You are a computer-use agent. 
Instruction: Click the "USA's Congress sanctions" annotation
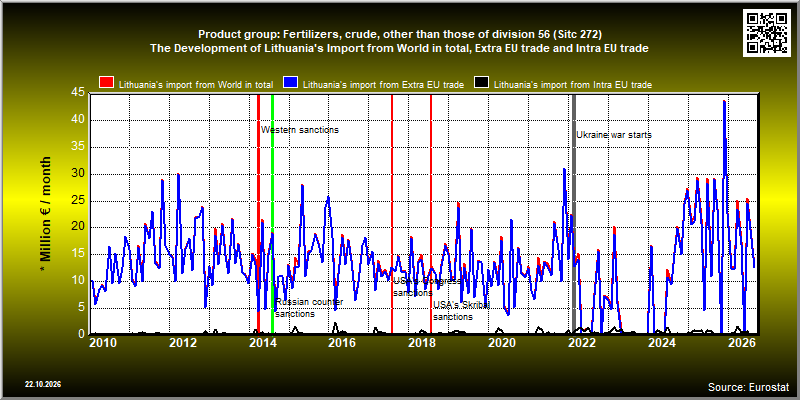click(x=427, y=287)
